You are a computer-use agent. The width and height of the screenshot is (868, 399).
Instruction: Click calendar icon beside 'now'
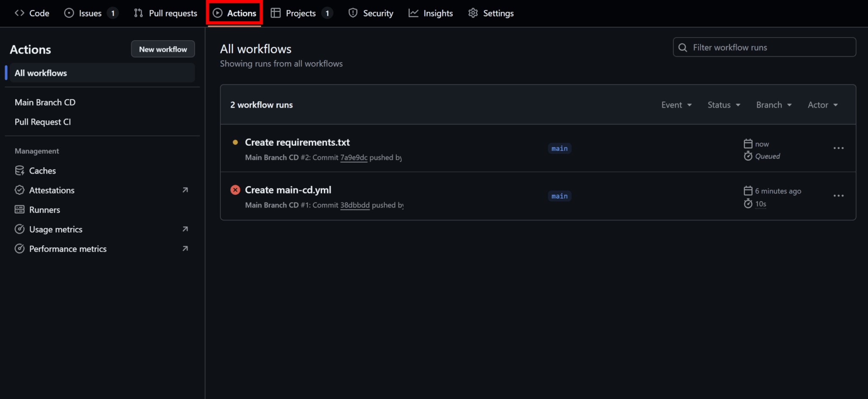point(748,144)
